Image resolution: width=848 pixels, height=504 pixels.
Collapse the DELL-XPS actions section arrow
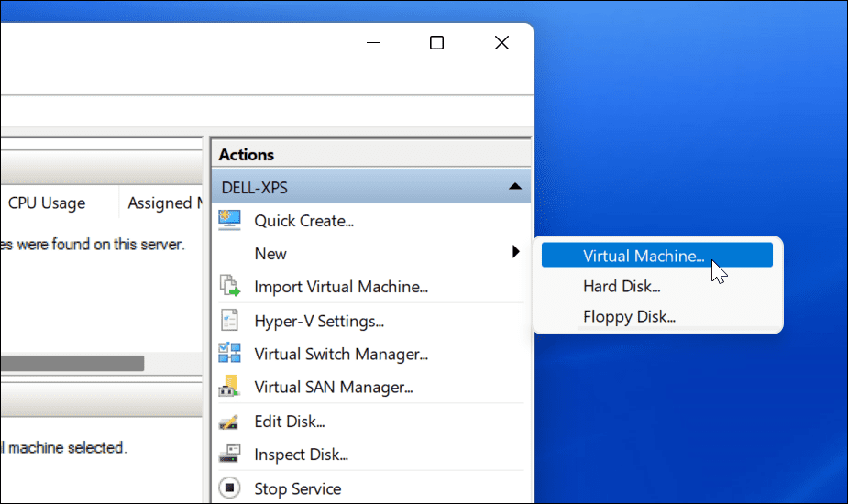point(515,187)
